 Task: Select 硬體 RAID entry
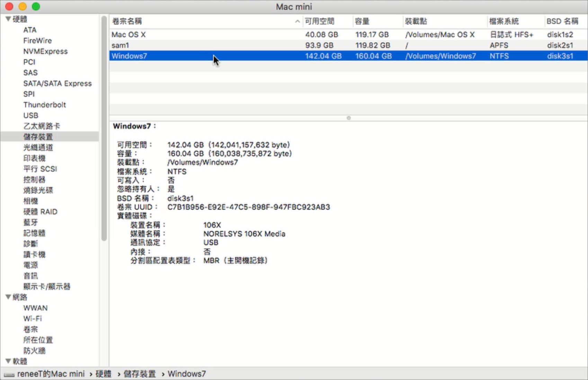pos(40,212)
